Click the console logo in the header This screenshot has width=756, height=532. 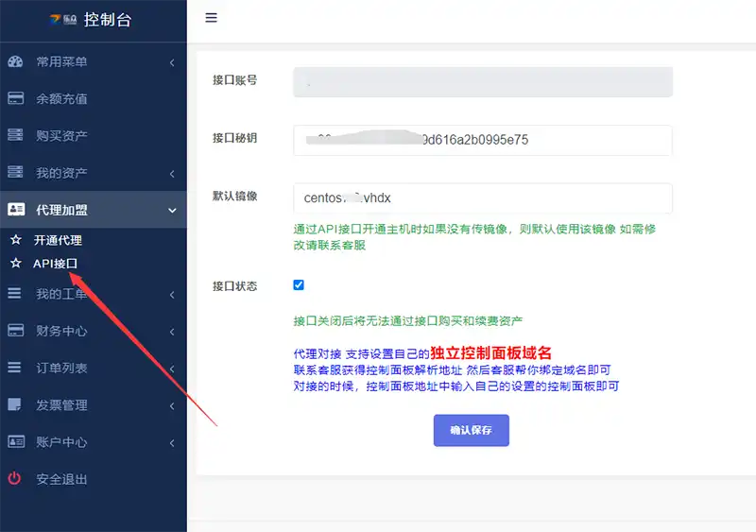point(63,19)
